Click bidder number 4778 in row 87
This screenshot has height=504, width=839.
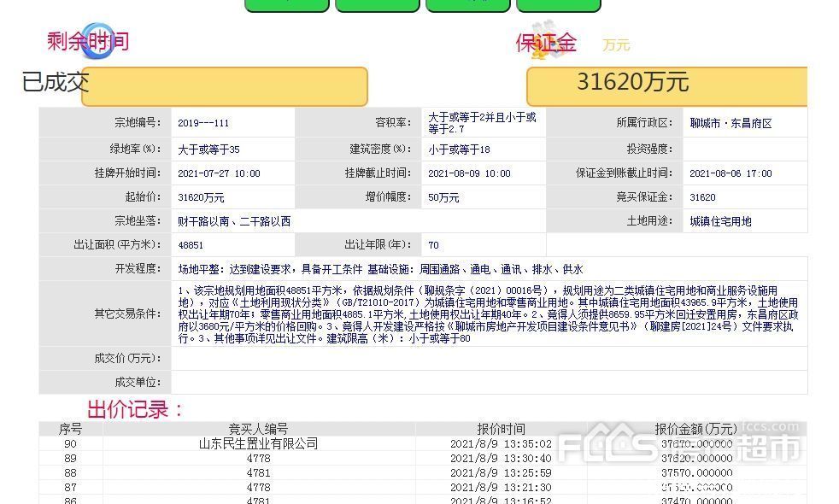(x=258, y=488)
